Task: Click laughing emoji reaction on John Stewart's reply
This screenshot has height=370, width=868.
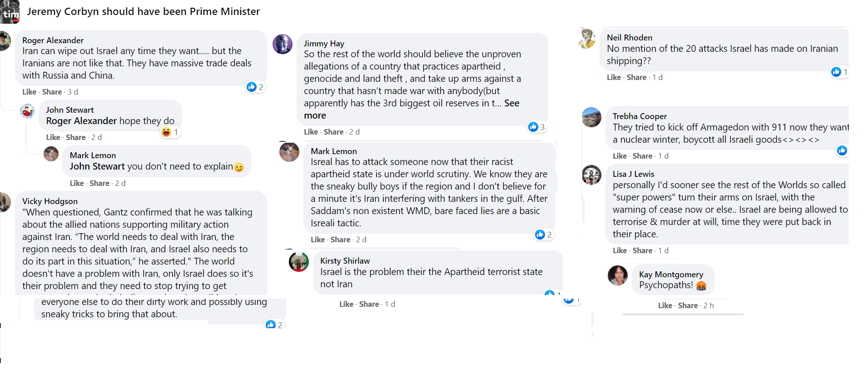Action: click(166, 132)
